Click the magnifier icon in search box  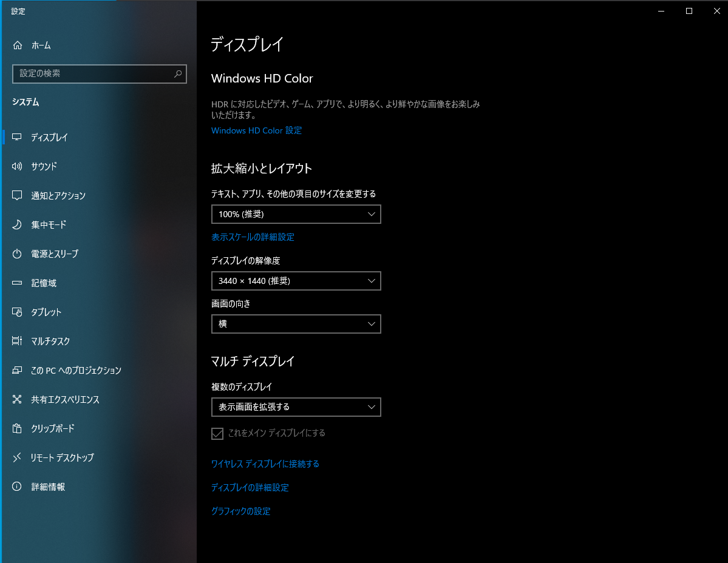click(x=178, y=73)
